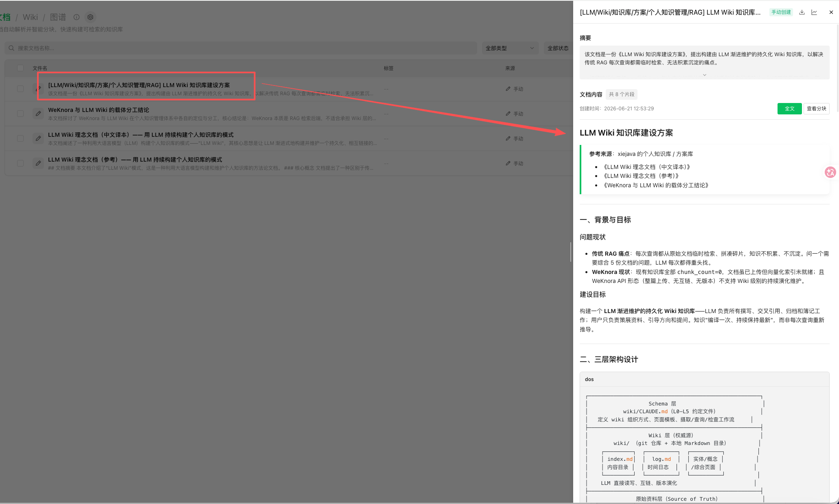Viewport: 839px width, 504px height.
Task: Tick the checkbox for the 理念文档（中文译本）row
Action: 20,138
